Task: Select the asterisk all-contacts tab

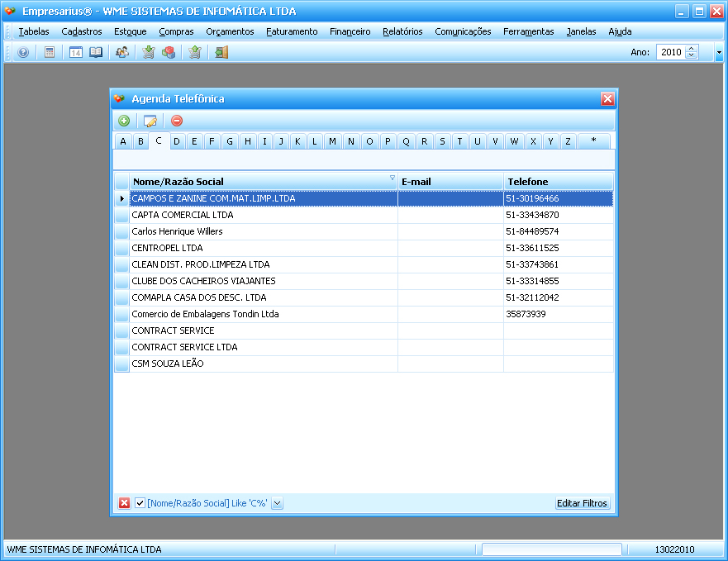Action: (x=593, y=141)
